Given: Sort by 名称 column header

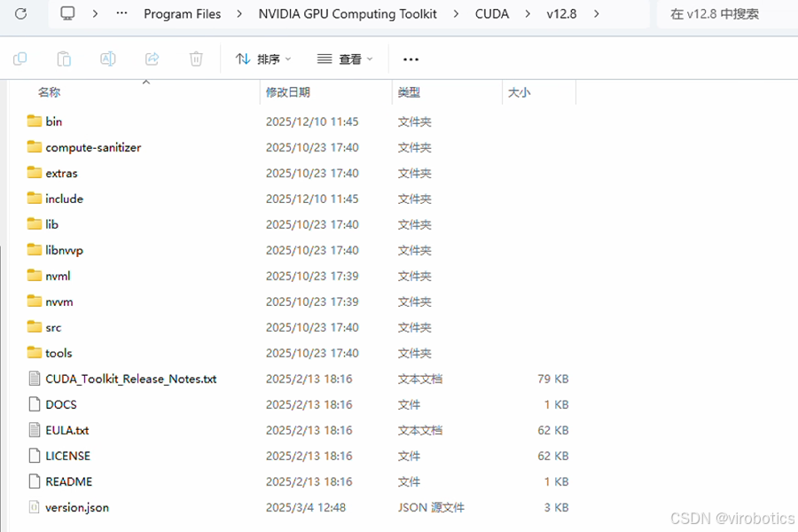Looking at the screenshot, I should [x=49, y=92].
